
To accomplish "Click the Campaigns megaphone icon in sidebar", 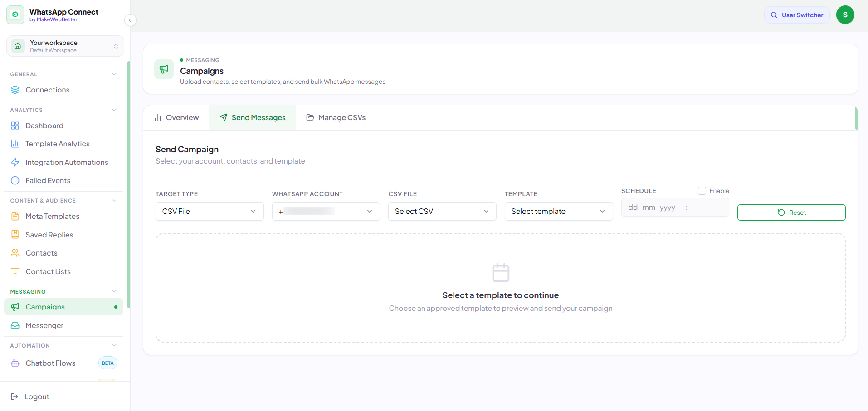I will pos(15,307).
